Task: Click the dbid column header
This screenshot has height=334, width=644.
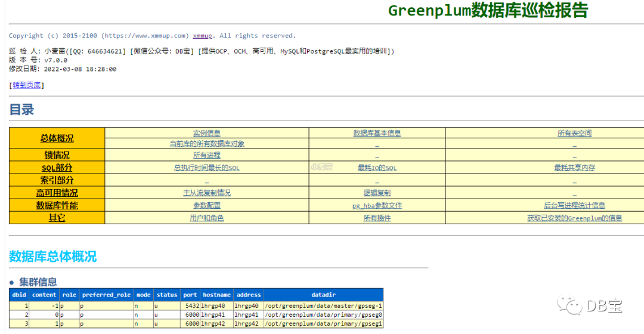Action: tap(19, 295)
